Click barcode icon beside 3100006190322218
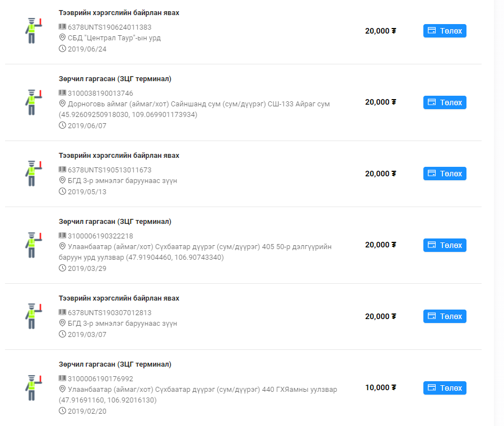 tap(62, 236)
